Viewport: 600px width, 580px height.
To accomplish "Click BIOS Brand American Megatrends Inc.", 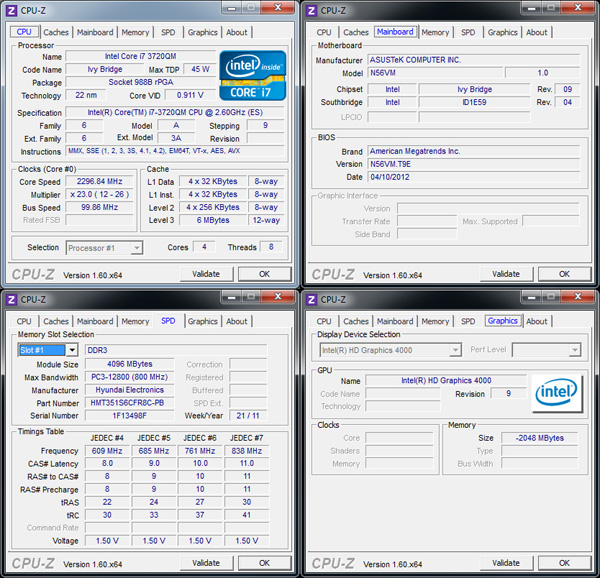I will (474, 151).
